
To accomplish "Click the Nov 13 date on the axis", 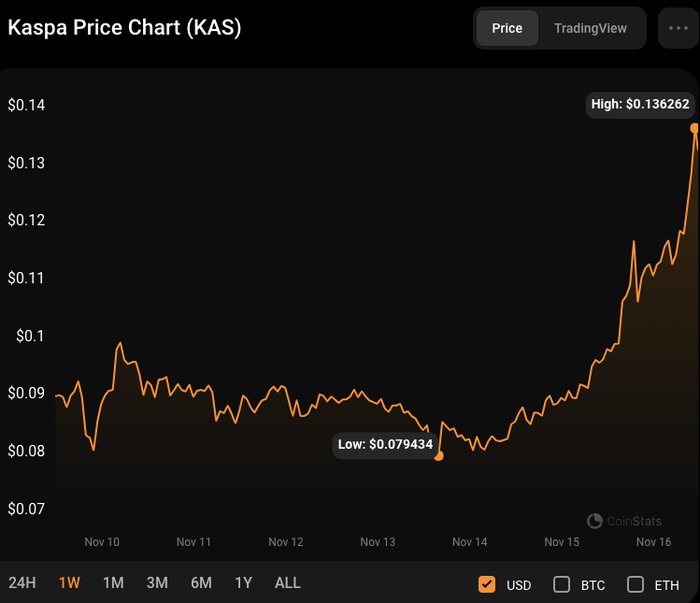I will tap(378, 541).
